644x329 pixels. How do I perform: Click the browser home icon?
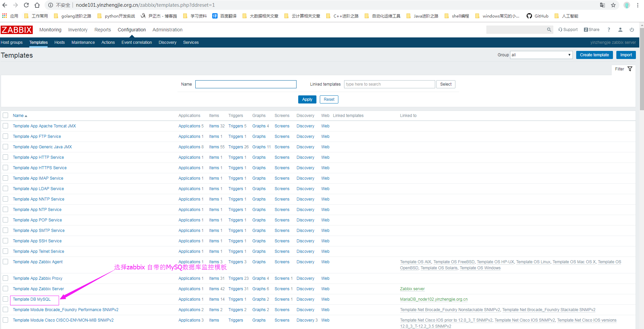[37, 5]
